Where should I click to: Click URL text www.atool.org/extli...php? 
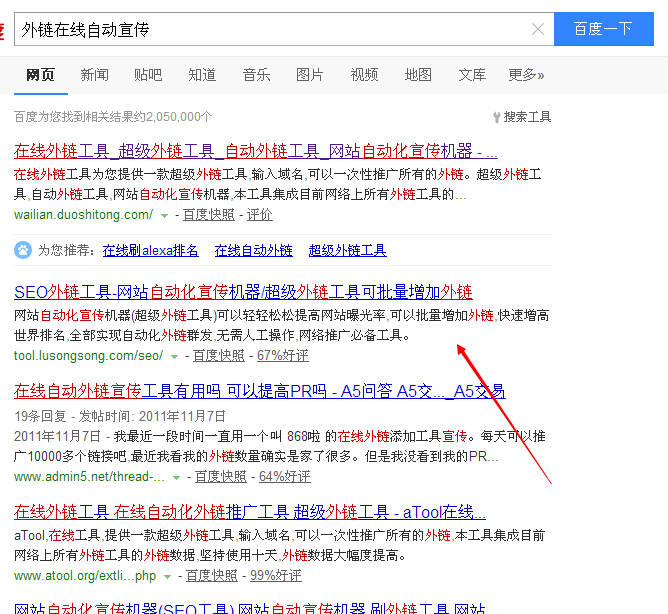(85, 576)
